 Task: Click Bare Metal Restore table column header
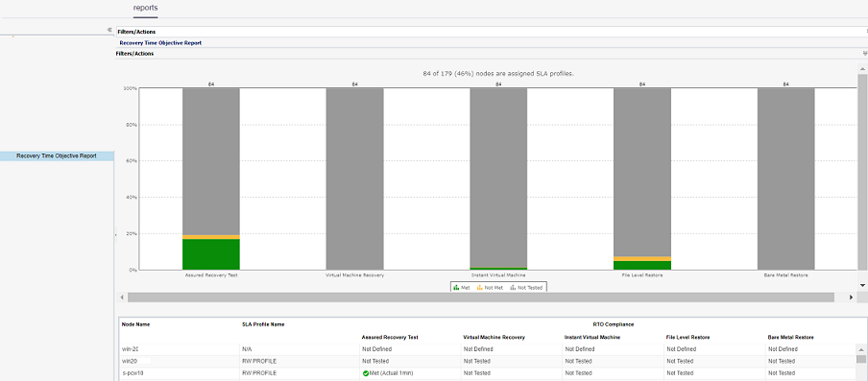[790, 337]
